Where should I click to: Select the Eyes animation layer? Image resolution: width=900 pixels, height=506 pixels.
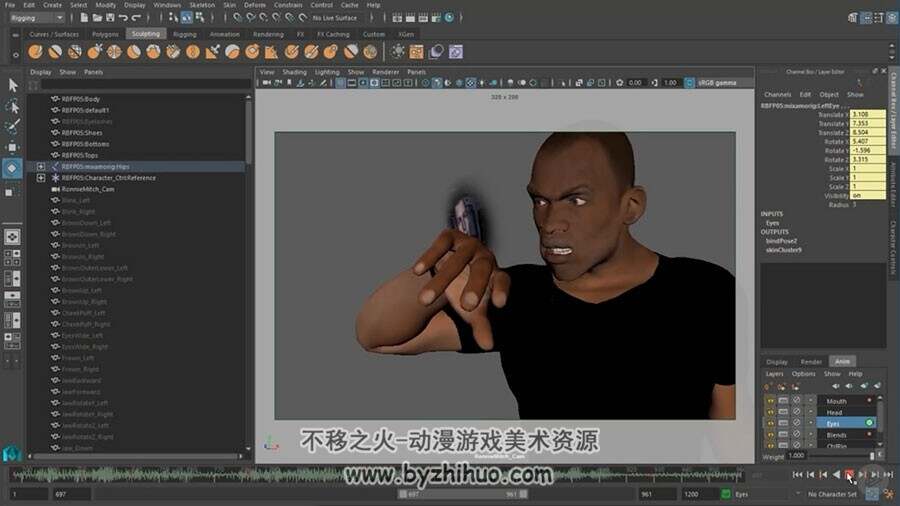[x=844, y=423]
